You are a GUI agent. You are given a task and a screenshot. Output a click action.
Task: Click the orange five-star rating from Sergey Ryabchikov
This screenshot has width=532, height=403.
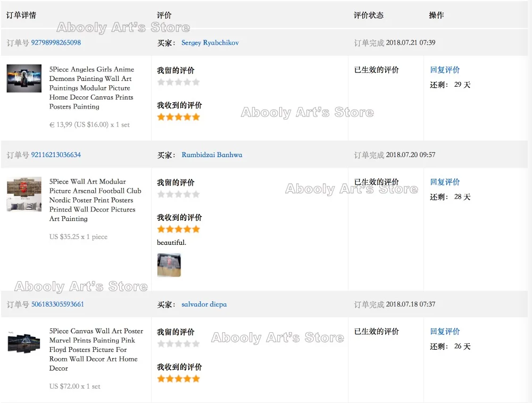point(178,117)
